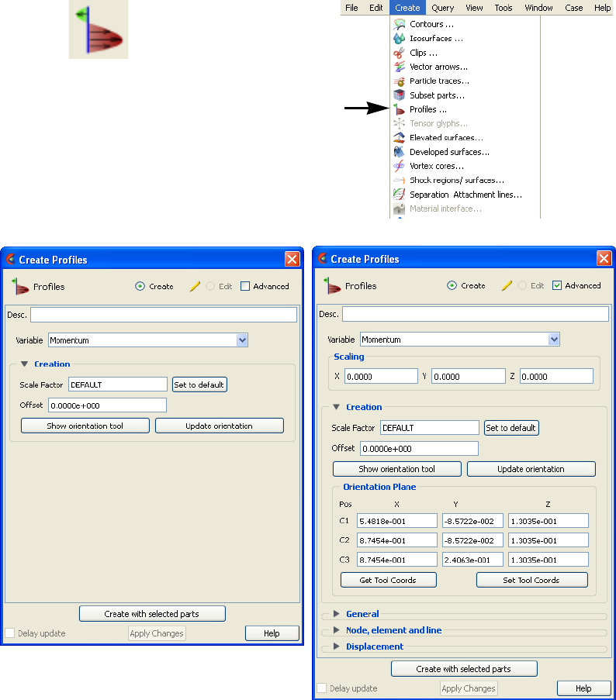
Task: Click the Vector arrows icon
Action: (399, 67)
